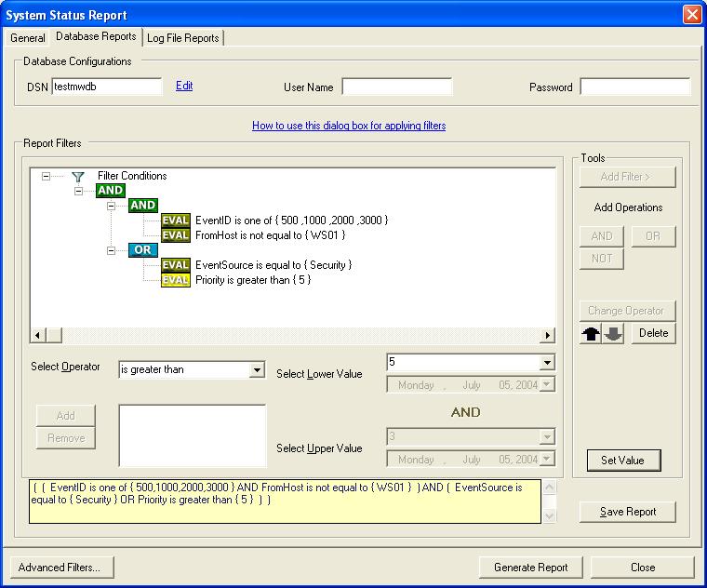Click the blue OR operator node
This screenshot has width=707, height=588.
pyautogui.click(x=143, y=250)
